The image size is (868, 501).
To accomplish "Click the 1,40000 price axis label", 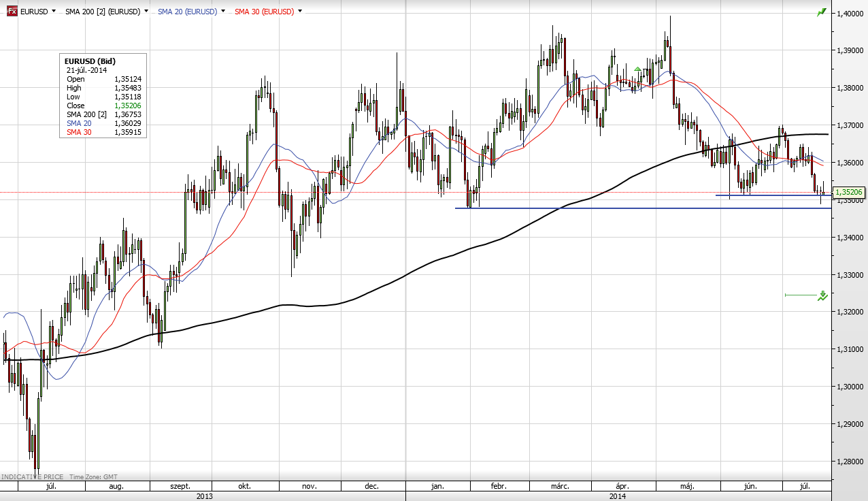I will click(x=850, y=13).
